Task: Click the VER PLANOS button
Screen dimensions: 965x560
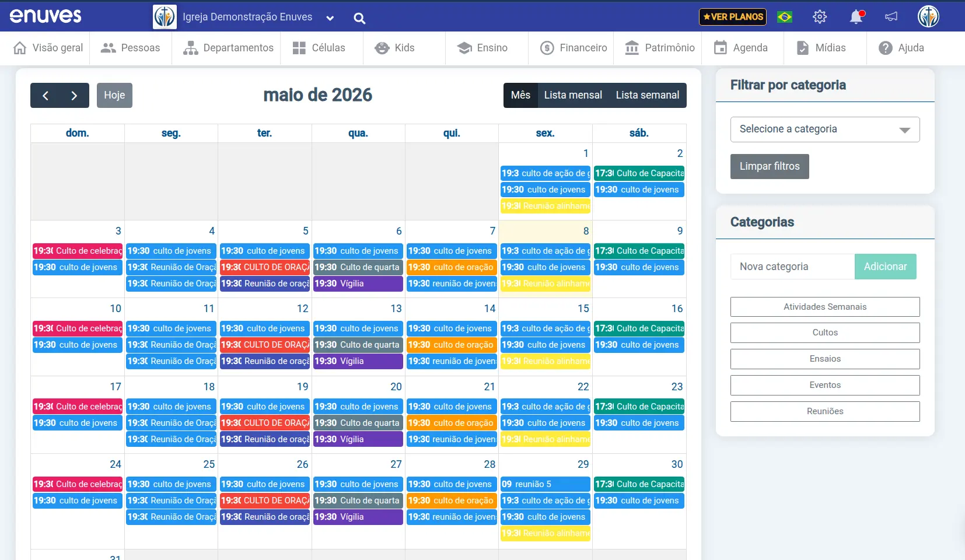Action: point(733,17)
